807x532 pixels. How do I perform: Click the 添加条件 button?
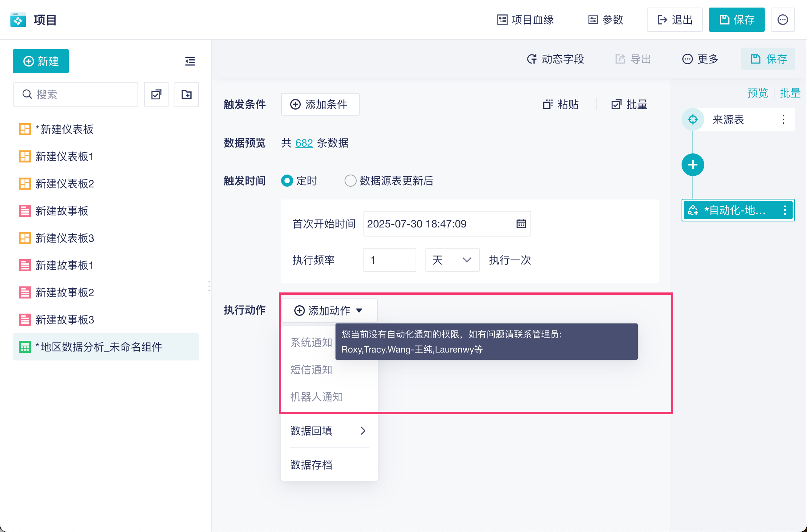(320, 104)
